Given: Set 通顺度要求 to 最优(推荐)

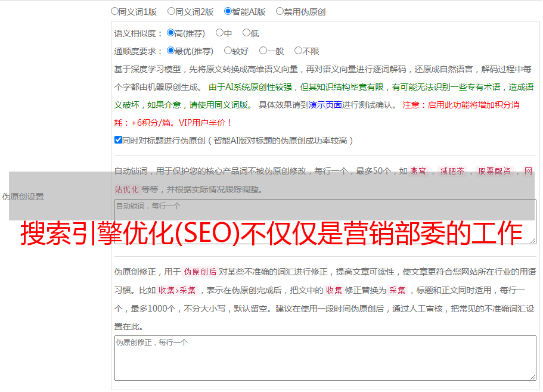Looking at the screenshot, I should coord(170,51).
